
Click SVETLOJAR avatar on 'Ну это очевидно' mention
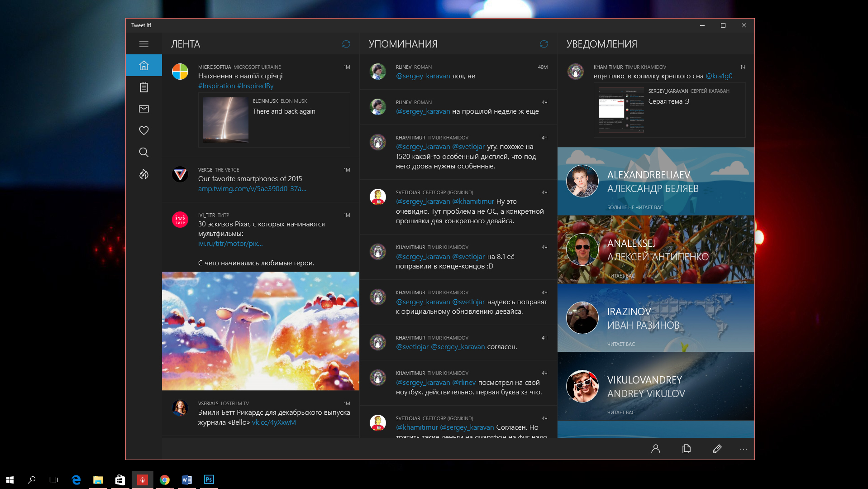pyautogui.click(x=378, y=197)
